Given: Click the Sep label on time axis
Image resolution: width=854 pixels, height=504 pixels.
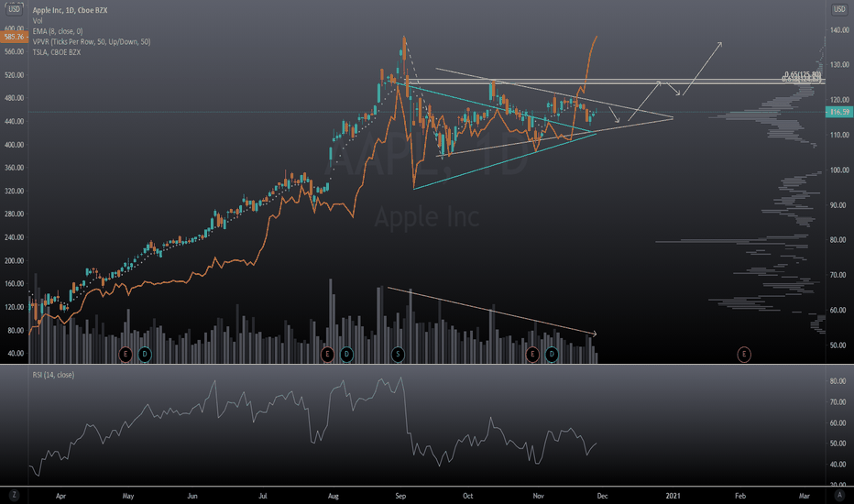Looking at the screenshot, I should click(400, 496).
